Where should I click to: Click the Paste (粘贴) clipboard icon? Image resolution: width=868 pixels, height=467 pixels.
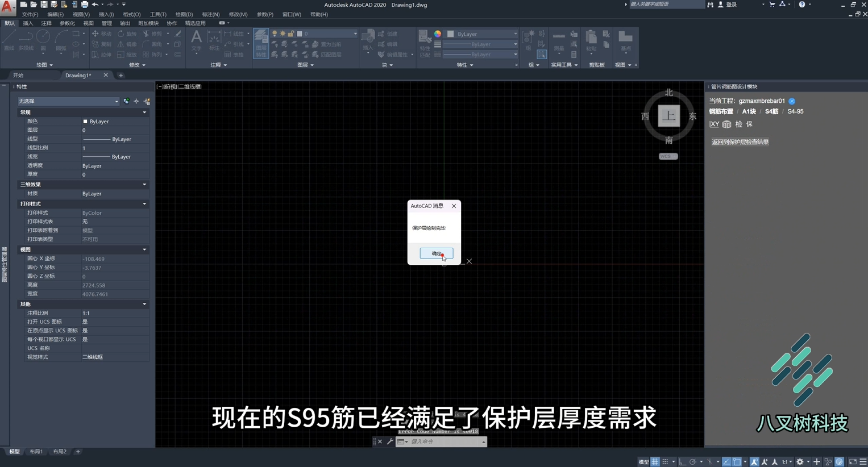[591, 41]
